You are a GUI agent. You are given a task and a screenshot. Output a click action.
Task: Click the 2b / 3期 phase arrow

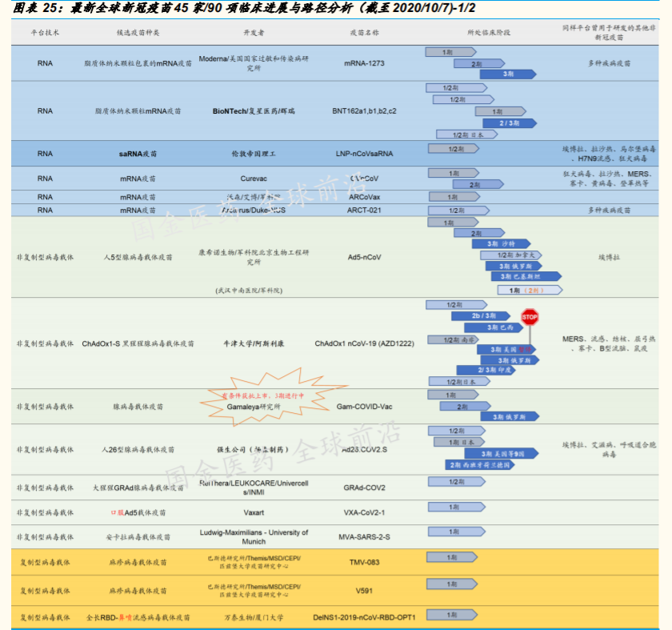pyautogui.click(x=481, y=316)
